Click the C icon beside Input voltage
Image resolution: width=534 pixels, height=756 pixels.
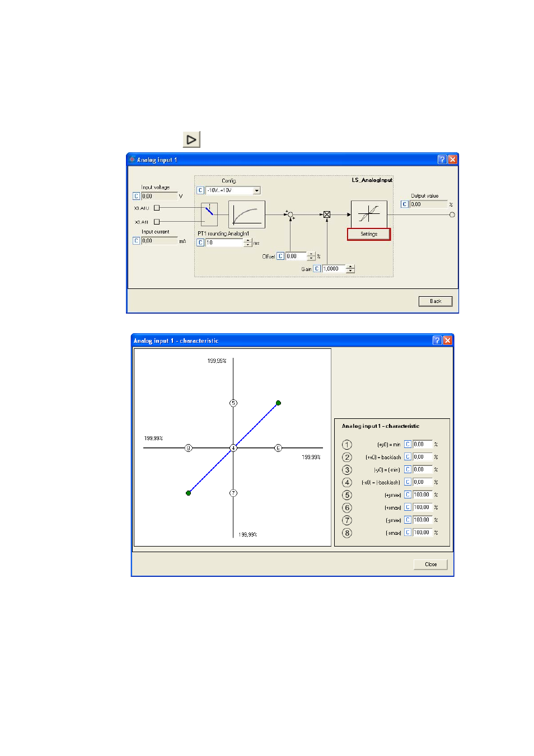[x=136, y=196]
